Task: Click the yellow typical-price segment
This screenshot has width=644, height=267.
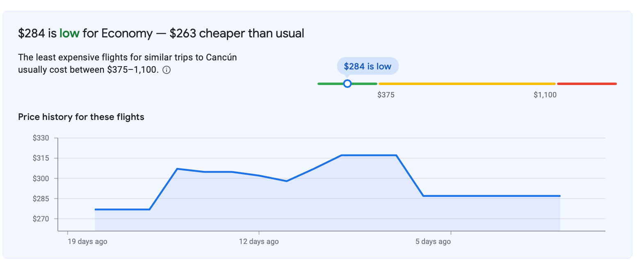Action: coord(468,83)
